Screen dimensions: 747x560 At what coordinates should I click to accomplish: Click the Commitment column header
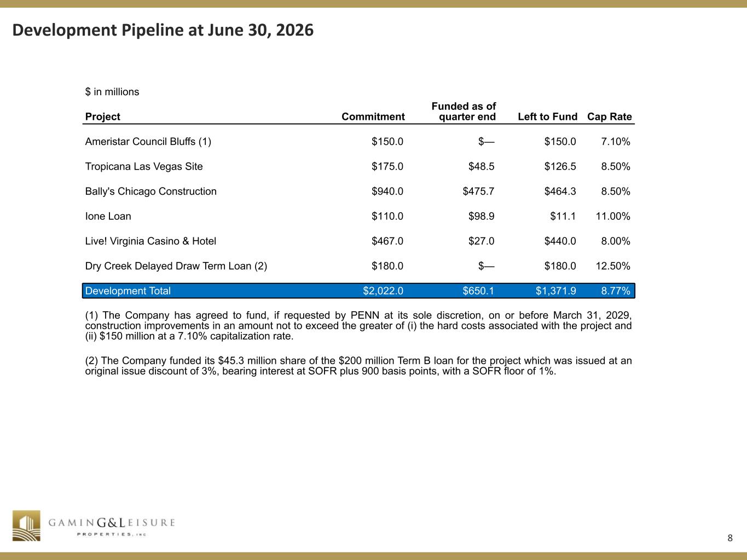(x=373, y=116)
